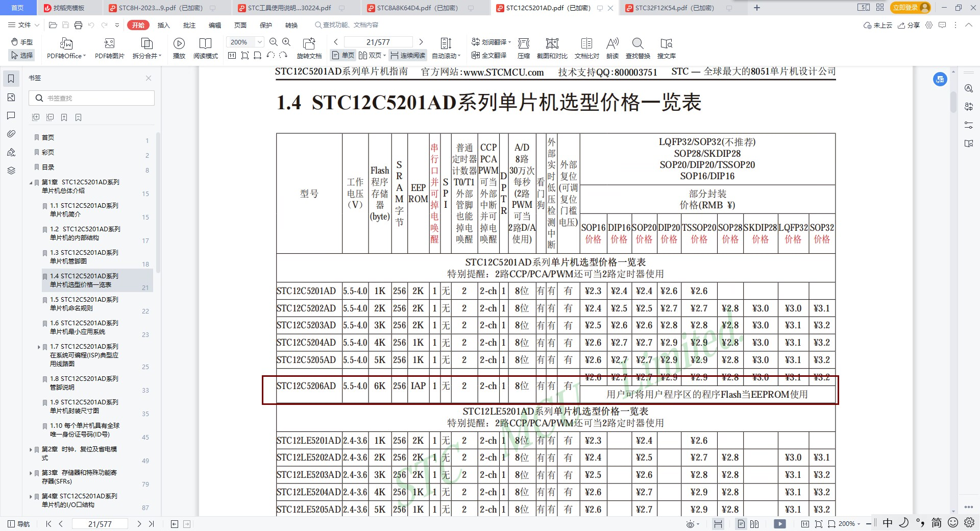Click open-folder icon in quick toolbar
The image size is (980, 531).
53,25
